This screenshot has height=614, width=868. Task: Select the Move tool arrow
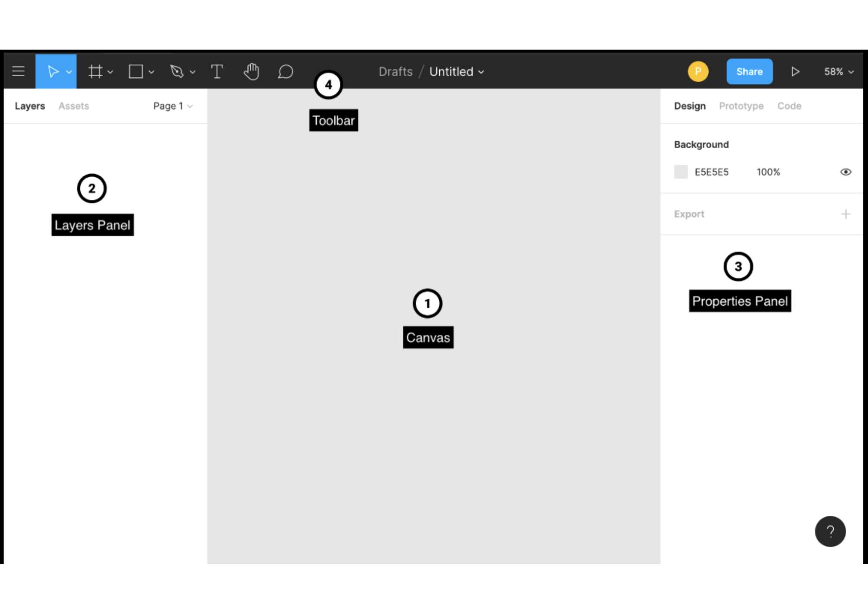click(x=53, y=71)
